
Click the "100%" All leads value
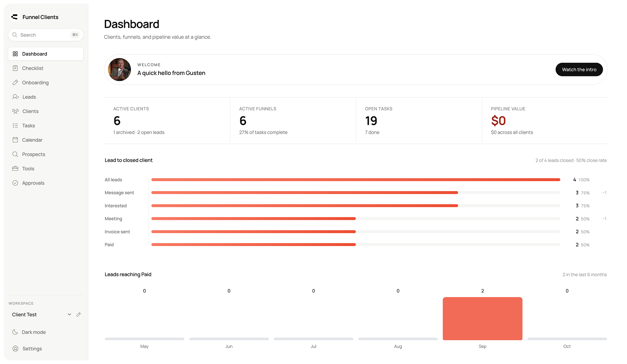(x=584, y=180)
